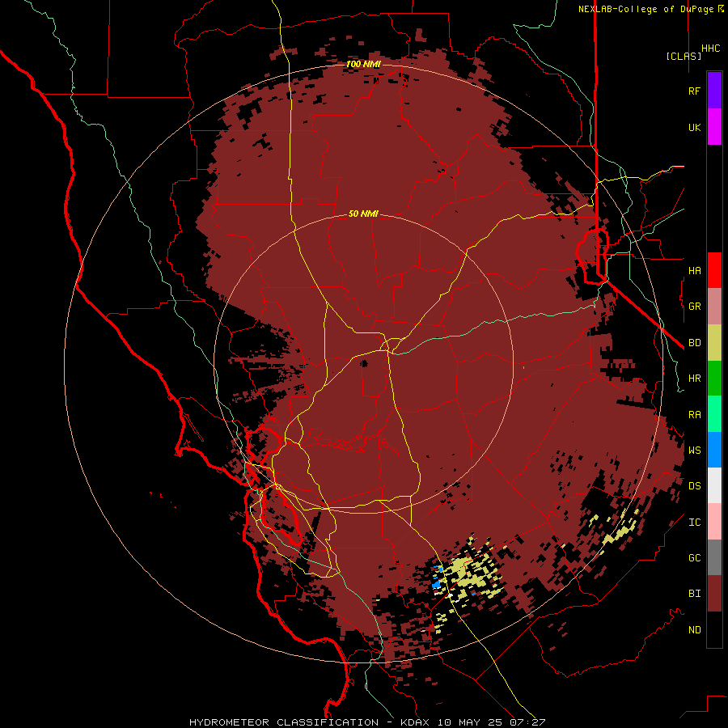Click the ND legend label
The width and height of the screenshot is (728, 728).
(694, 630)
